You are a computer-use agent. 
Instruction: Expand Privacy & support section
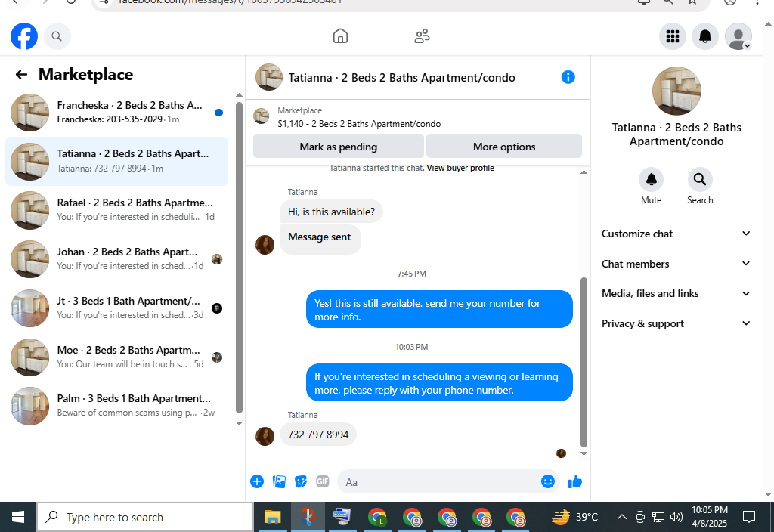click(676, 323)
